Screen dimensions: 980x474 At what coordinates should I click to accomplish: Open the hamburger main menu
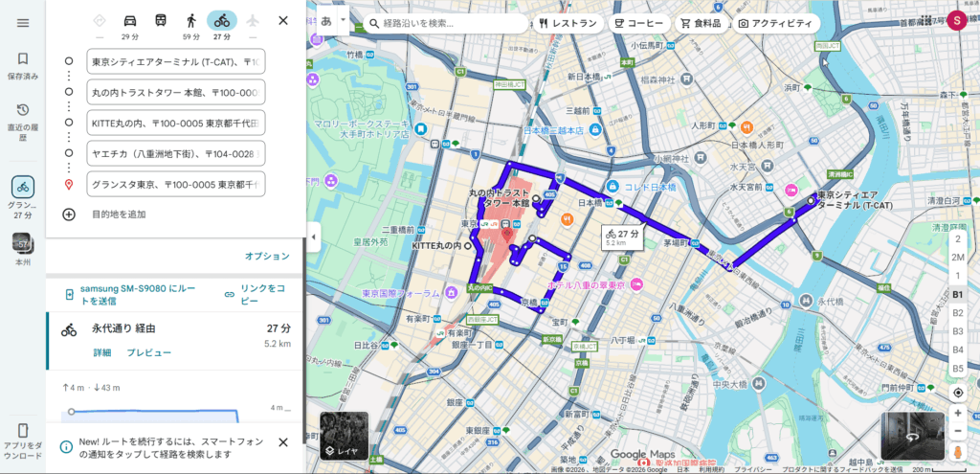coord(23,23)
